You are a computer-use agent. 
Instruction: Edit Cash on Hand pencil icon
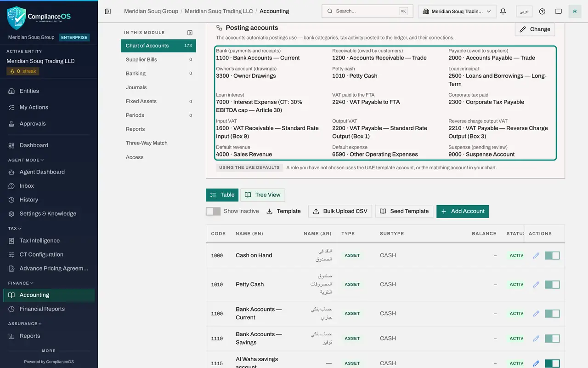536,255
